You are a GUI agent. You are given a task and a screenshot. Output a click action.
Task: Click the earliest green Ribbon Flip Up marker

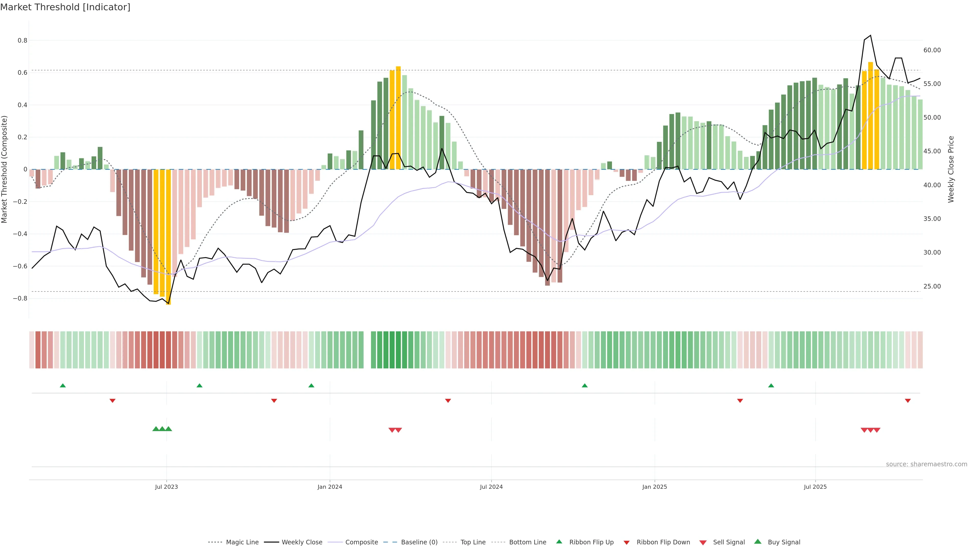coord(63,386)
